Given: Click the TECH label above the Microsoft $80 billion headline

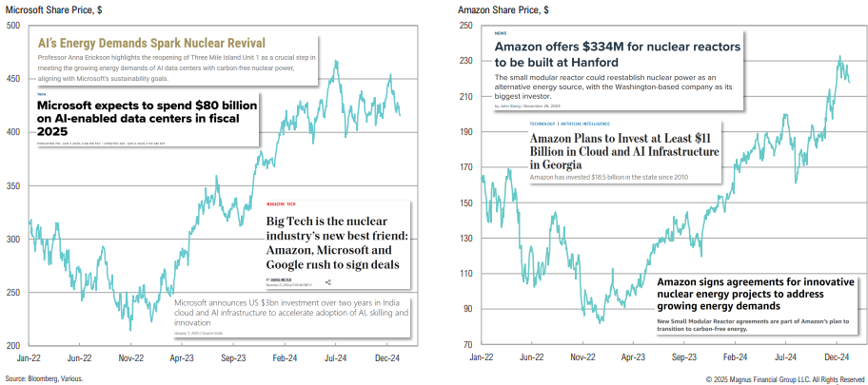Looking at the screenshot, I should (x=42, y=94).
